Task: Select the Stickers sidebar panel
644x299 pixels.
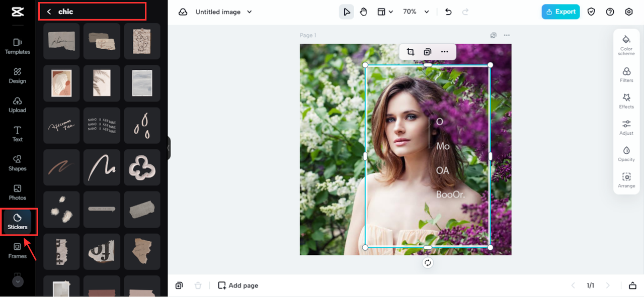Action: click(x=18, y=222)
